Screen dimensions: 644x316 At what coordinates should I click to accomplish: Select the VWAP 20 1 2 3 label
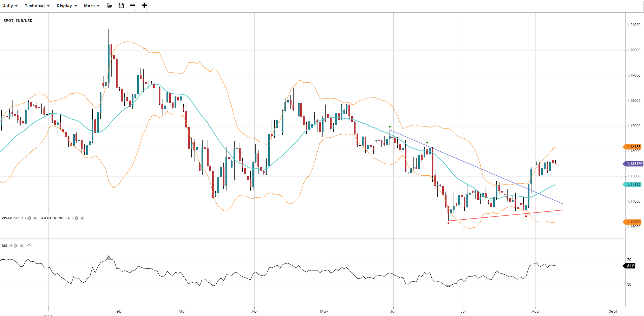pos(13,218)
